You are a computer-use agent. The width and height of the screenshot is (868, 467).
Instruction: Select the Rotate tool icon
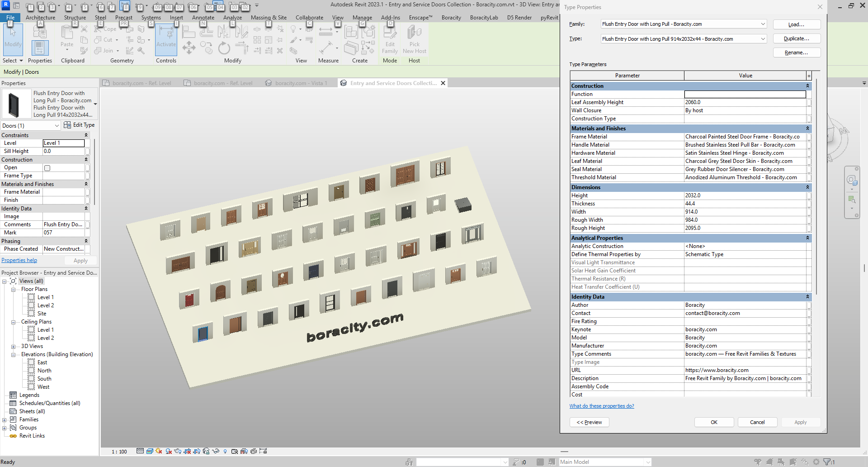click(224, 48)
